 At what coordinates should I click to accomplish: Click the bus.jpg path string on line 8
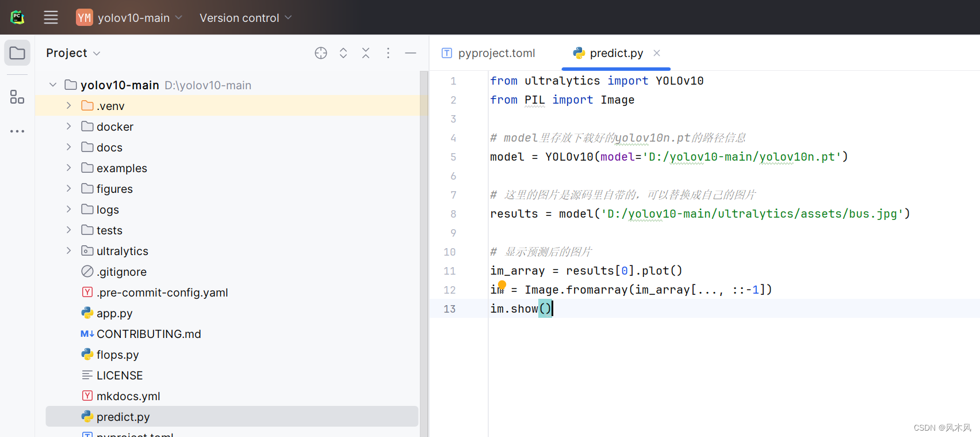point(752,214)
